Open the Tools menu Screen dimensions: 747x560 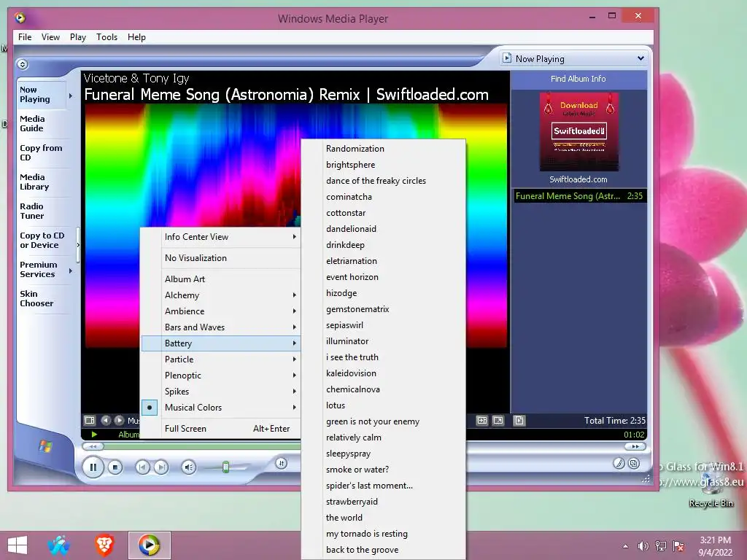point(107,37)
